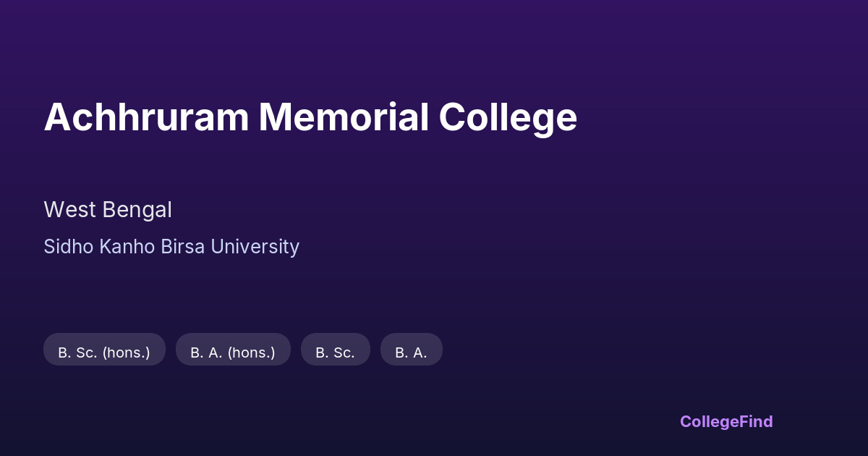The image size is (868, 456).
Task: Pick the plain B. A. tag
Action: point(411,352)
